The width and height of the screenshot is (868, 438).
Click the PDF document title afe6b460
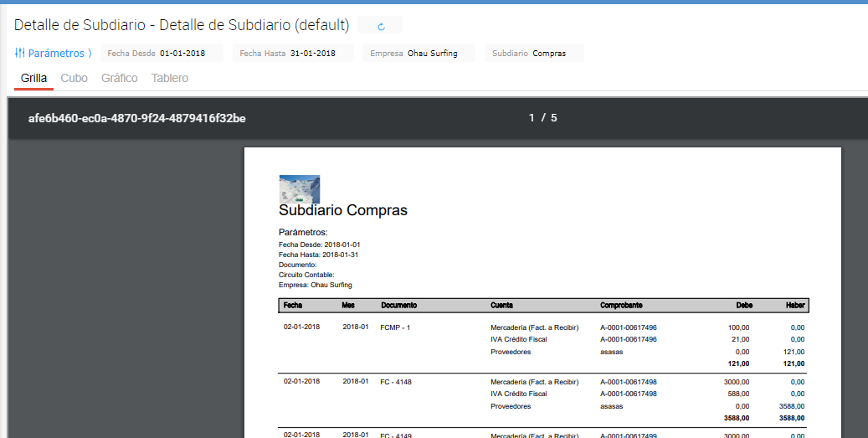coord(137,118)
